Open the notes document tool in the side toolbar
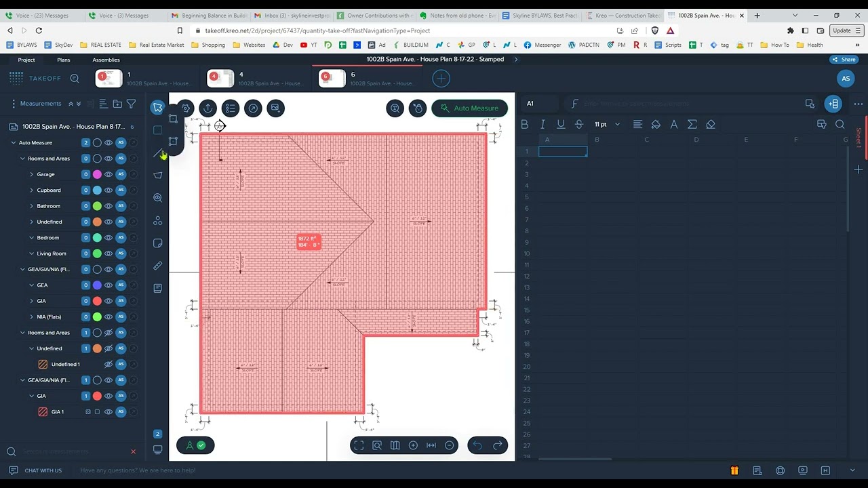 point(158,288)
